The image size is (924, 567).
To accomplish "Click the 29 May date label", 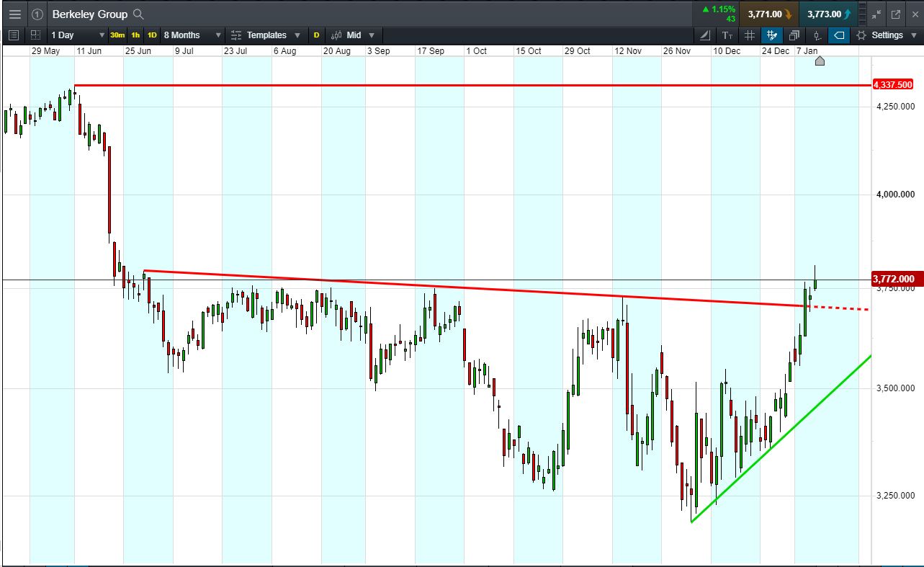I will [45, 51].
